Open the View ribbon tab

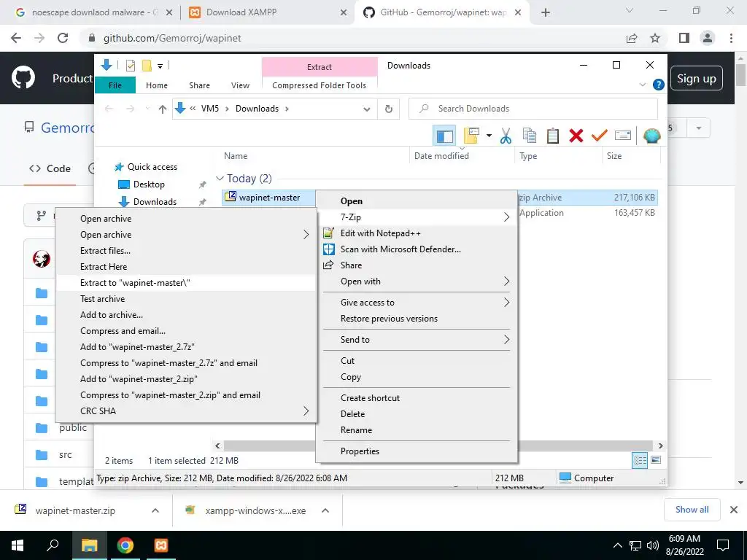[240, 85]
